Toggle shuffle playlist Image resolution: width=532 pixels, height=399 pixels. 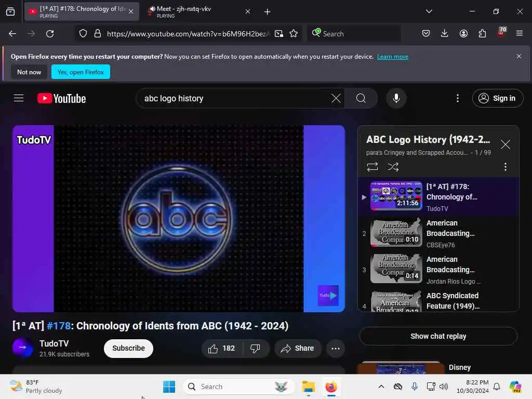(x=393, y=167)
